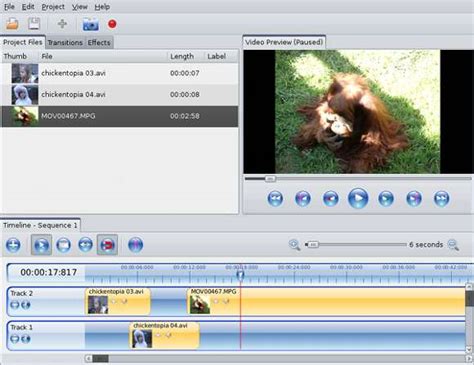Click the playhead marker on the timeline ruler

coord(240,275)
